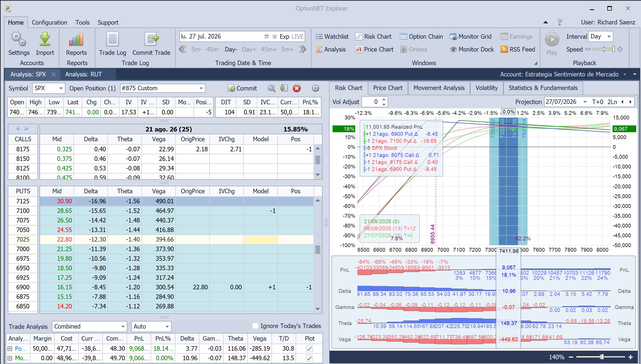Open the Monitor Dock window
The width and height of the screenshot is (641, 364).
(472, 50)
